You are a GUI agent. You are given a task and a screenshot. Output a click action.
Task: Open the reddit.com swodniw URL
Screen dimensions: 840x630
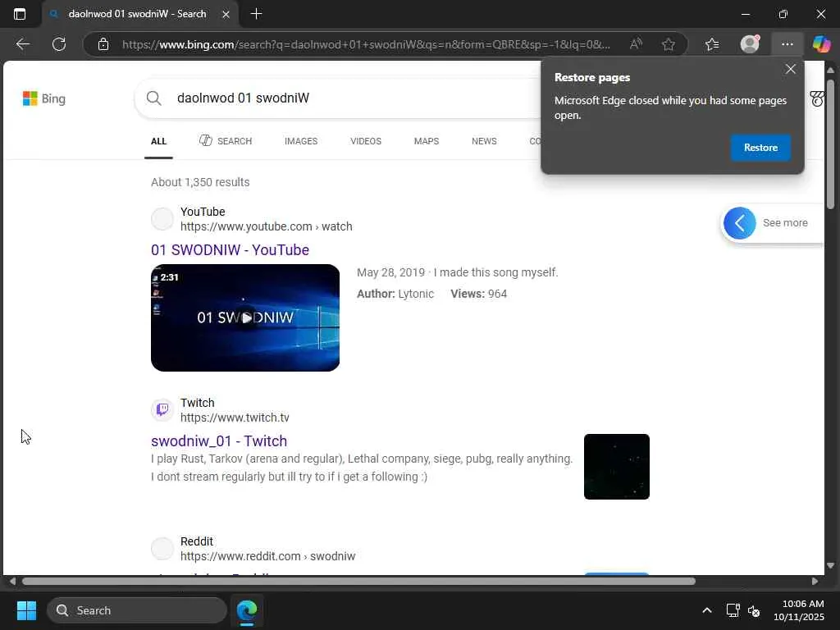(x=268, y=557)
